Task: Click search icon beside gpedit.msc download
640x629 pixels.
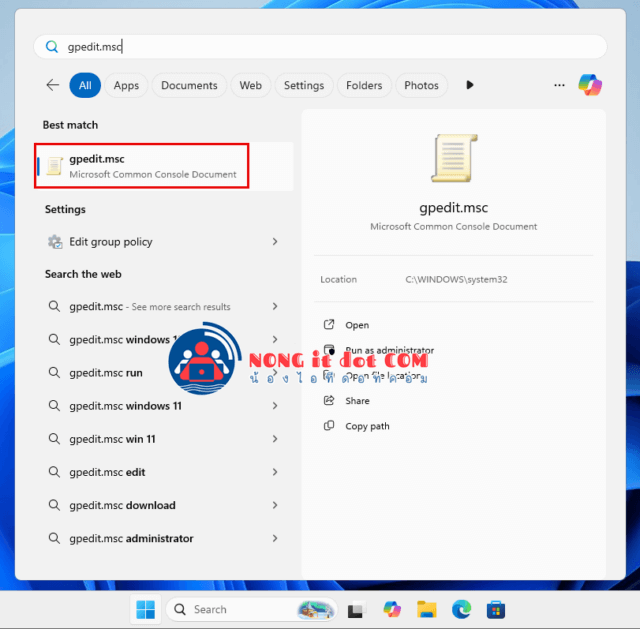Action: tap(54, 505)
